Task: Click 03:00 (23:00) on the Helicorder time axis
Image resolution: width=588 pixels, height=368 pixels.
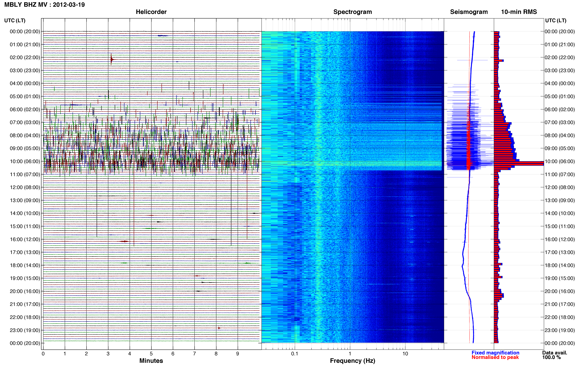Action: coord(25,70)
